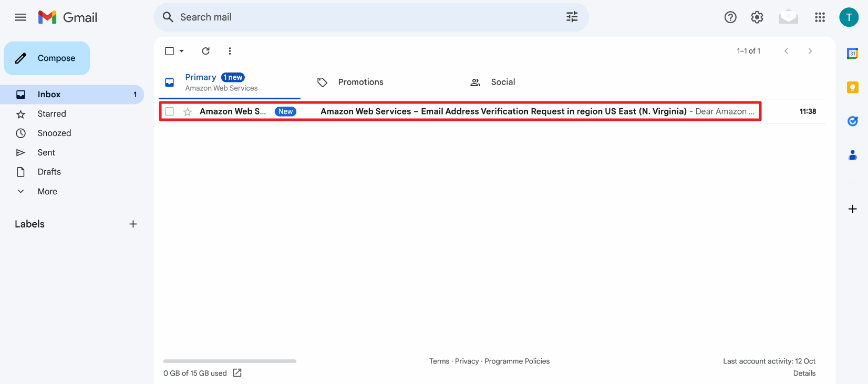Toggle the select-all messages checkbox

[169, 51]
